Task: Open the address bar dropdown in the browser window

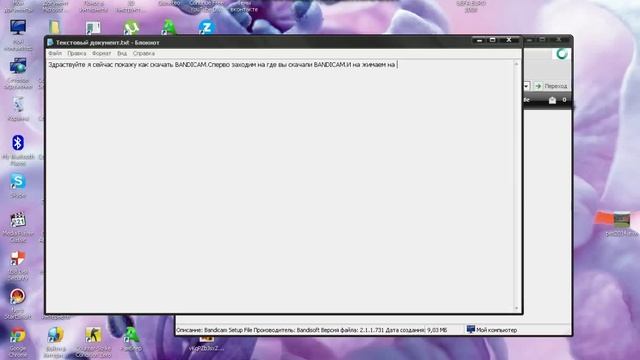Action: click(x=526, y=86)
